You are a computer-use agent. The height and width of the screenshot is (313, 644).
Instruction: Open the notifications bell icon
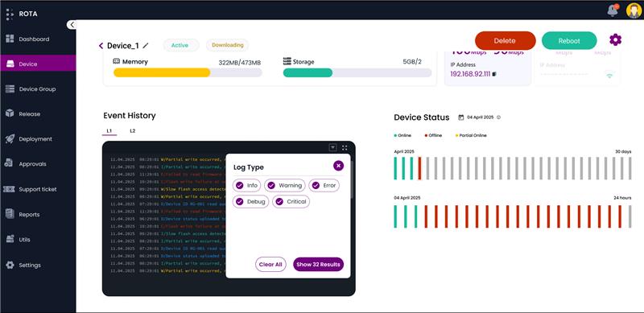coord(613,10)
